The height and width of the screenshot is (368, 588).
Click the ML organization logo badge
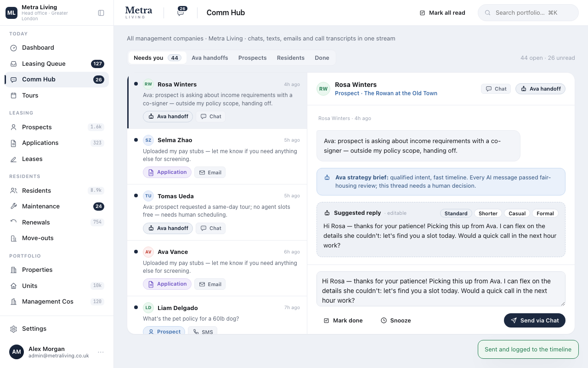11,13
